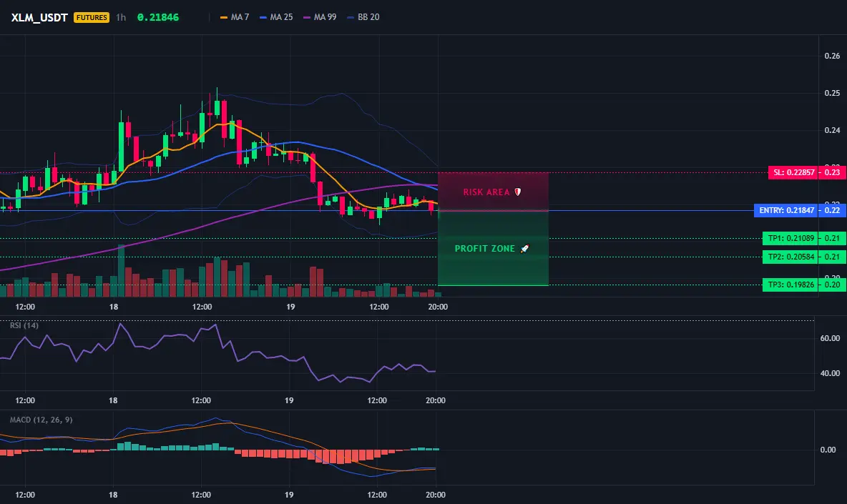Click the PROFIT ZONE label
The width and height of the screenshot is (847, 504).
(484, 249)
